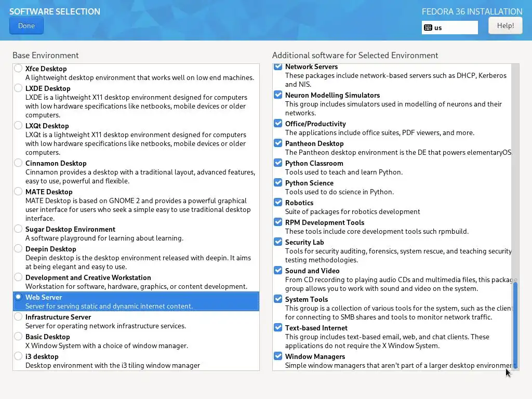The width and height of the screenshot is (532, 399).
Task: Toggle the Pantheon Desktop checkbox
Action: (x=278, y=143)
